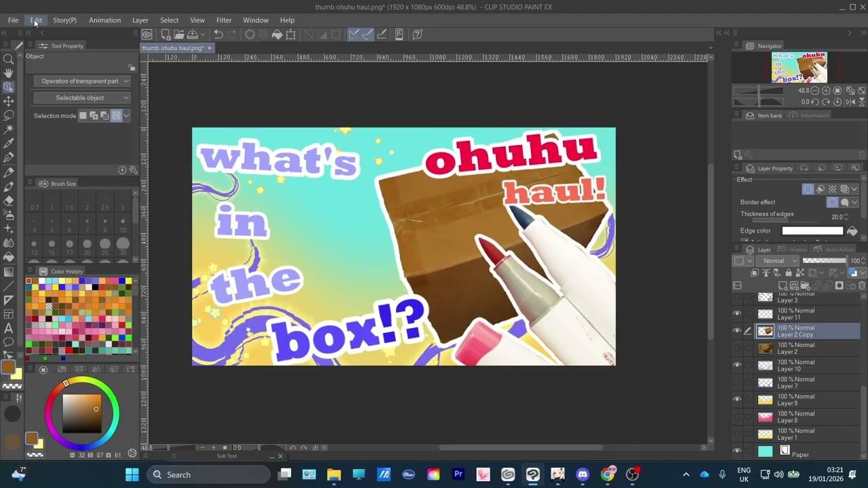Click the smartphone connect icon
Image resolution: width=868 pixels, height=488 pixels.
pyautogui.click(x=399, y=35)
